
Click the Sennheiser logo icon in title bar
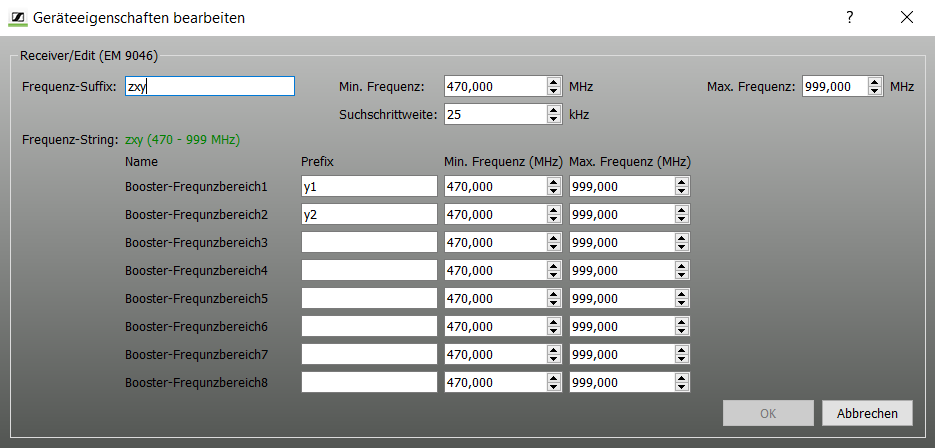pos(17,17)
